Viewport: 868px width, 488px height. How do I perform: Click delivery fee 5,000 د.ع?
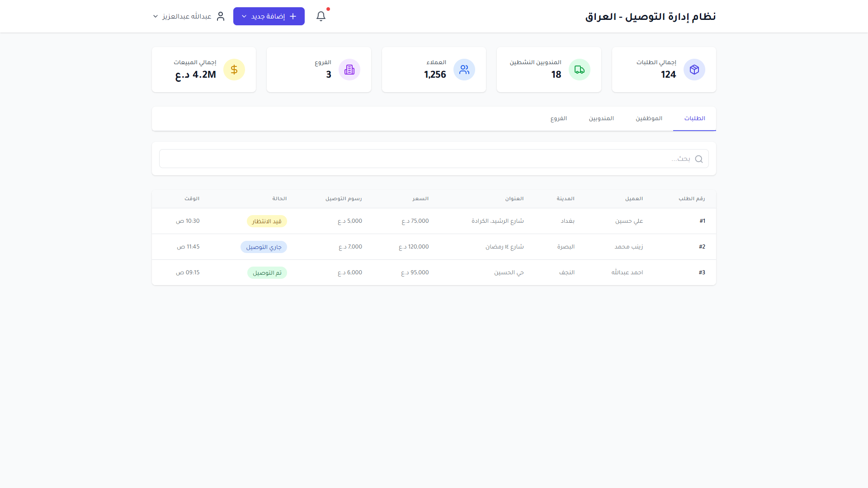pos(350,221)
